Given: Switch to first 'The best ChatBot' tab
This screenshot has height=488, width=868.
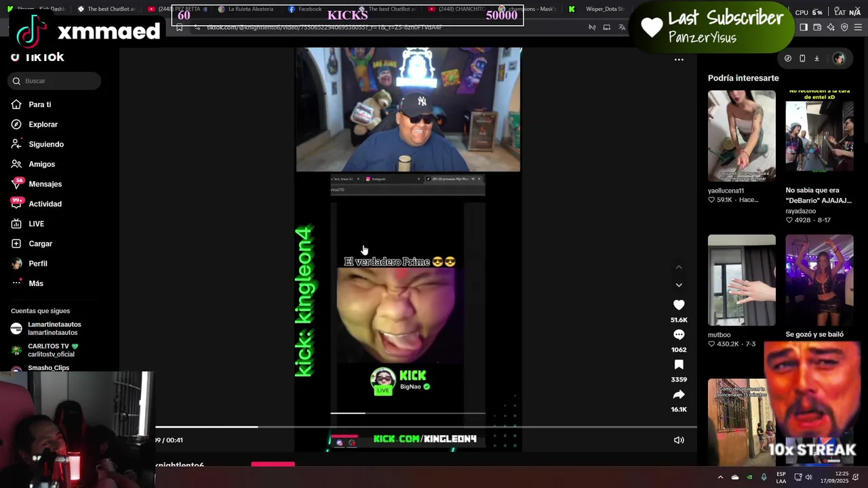Looking at the screenshot, I should point(106,9).
